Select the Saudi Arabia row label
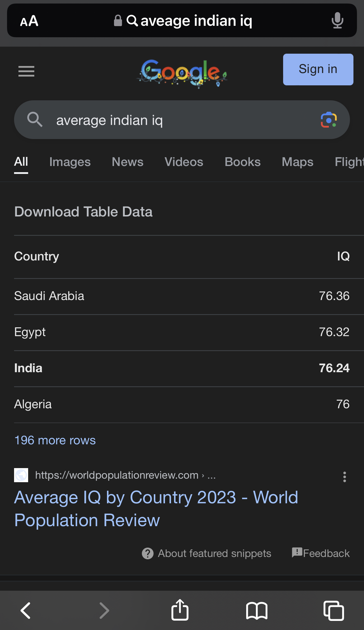 click(x=49, y=296)
